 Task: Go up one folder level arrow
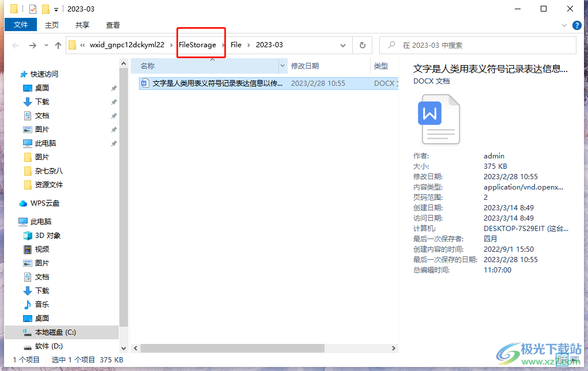pos(58,46)
